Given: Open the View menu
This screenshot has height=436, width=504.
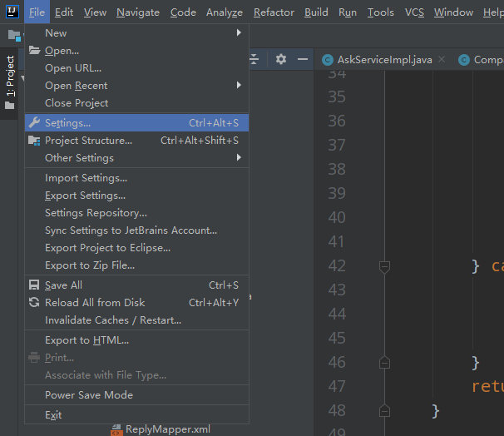Looking at the screenshot, I should pyautogui.click(x=95, y=12).
